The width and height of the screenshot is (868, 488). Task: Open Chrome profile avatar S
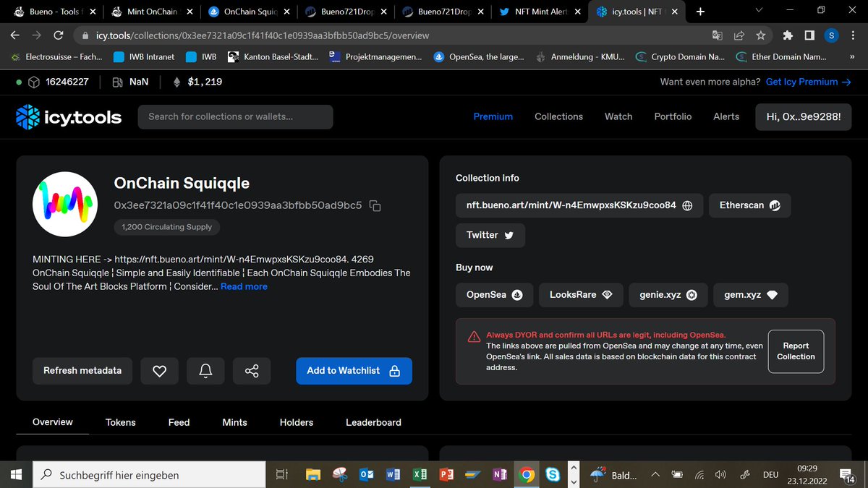[831, 35]
